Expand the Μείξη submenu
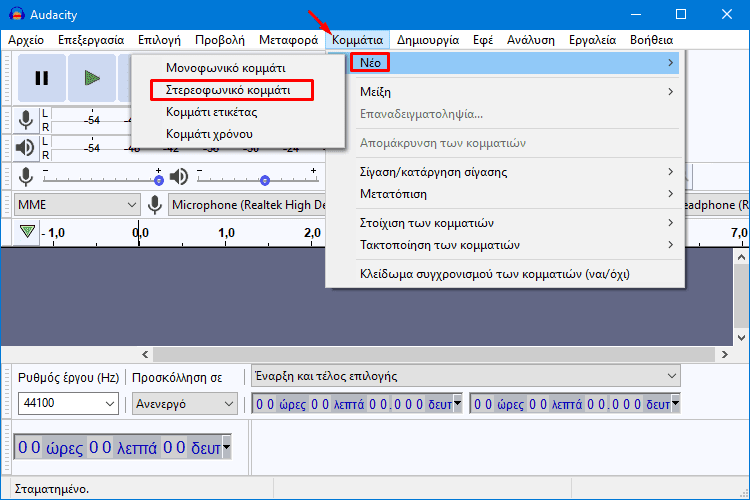750x500 pixels. [517, 92]
